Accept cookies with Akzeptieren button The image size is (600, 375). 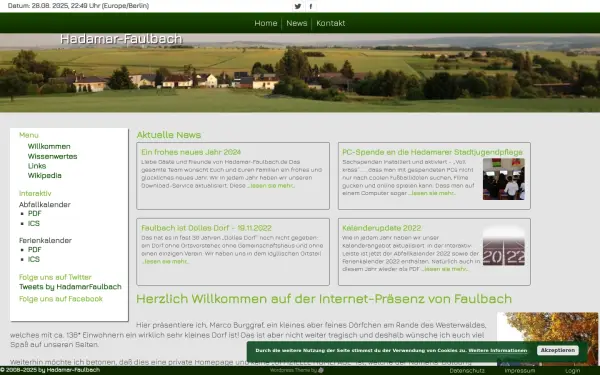[558, 351]
